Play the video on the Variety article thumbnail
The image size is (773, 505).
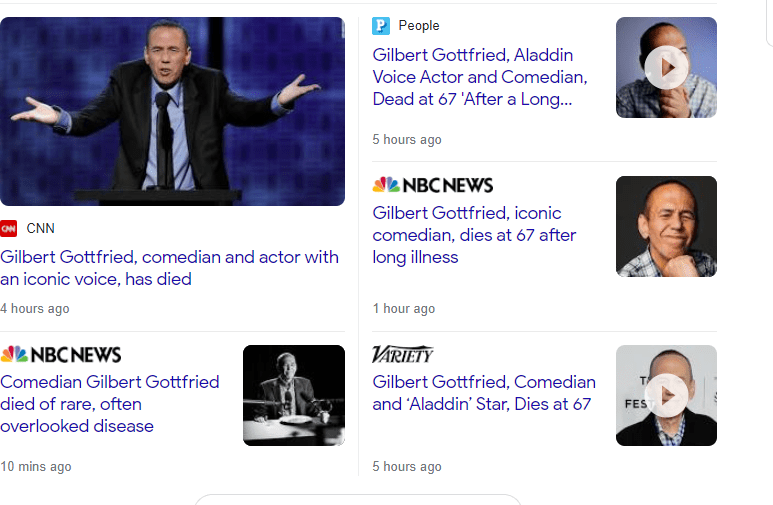click(666, 396)
